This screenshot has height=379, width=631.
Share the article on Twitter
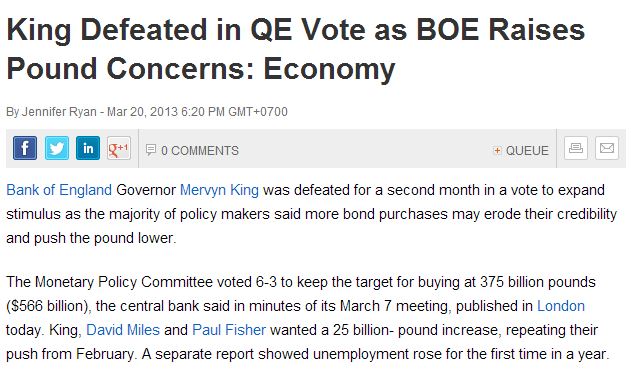pos(57,148)
